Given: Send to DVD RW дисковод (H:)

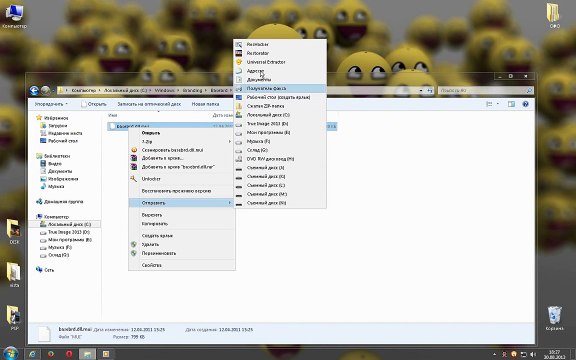Looking at the screenshot, I should [280, 159].
